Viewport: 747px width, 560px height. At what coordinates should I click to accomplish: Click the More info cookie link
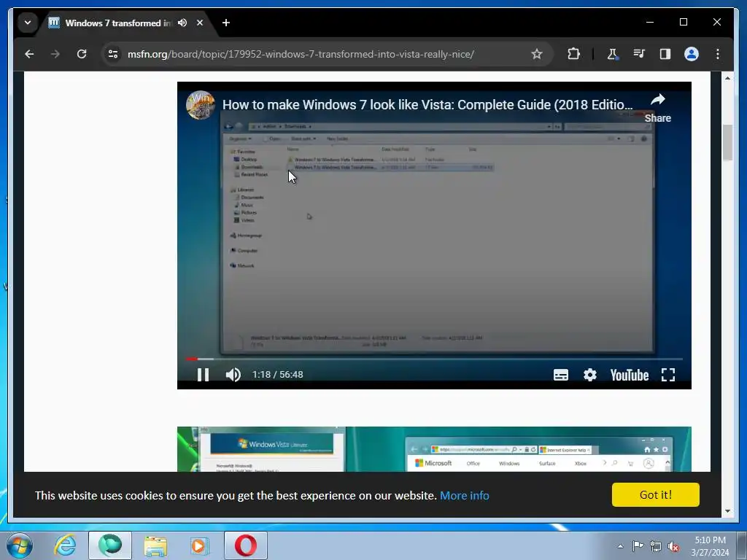click(x=465, y=496)
